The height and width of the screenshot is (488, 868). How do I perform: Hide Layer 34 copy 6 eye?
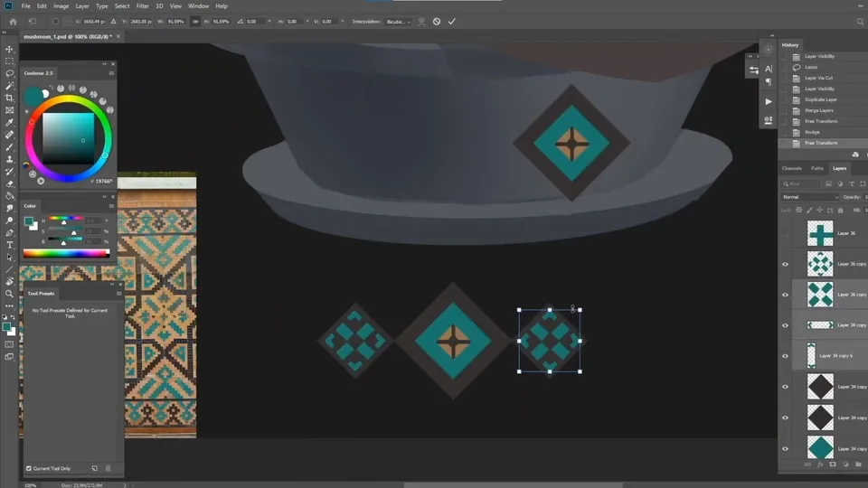785,356
